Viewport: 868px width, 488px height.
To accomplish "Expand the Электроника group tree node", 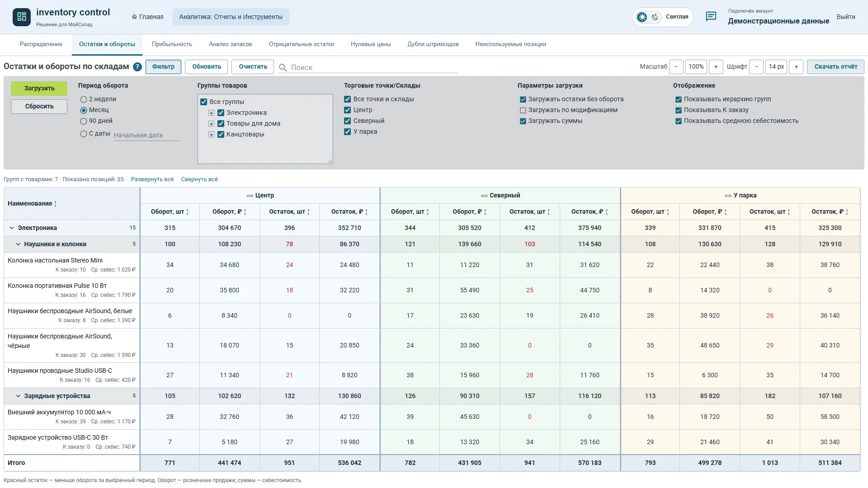I will 211,113.
